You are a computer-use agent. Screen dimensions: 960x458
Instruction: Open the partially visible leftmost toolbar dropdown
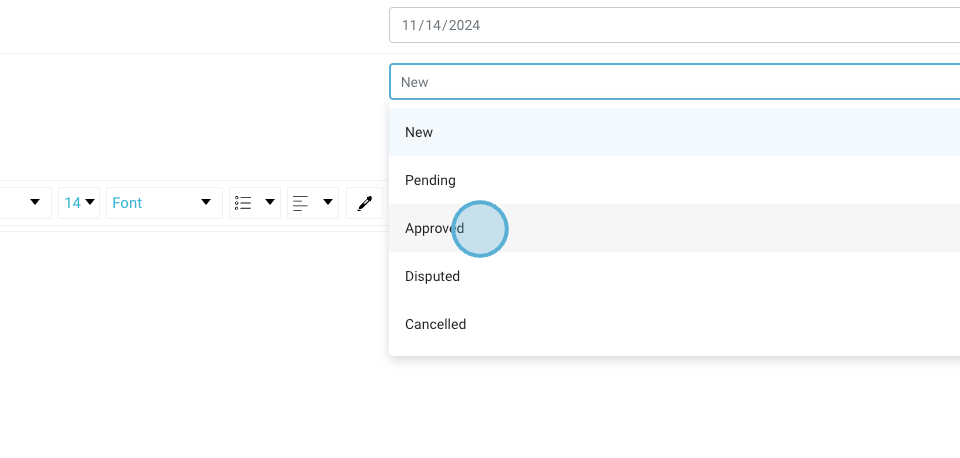(x=34, y=203)
